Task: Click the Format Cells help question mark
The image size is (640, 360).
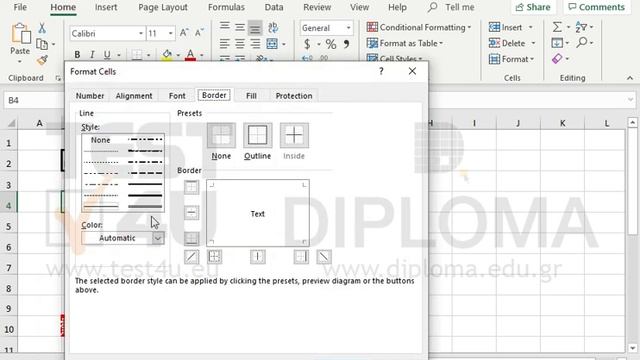Action: pos(381,71)
